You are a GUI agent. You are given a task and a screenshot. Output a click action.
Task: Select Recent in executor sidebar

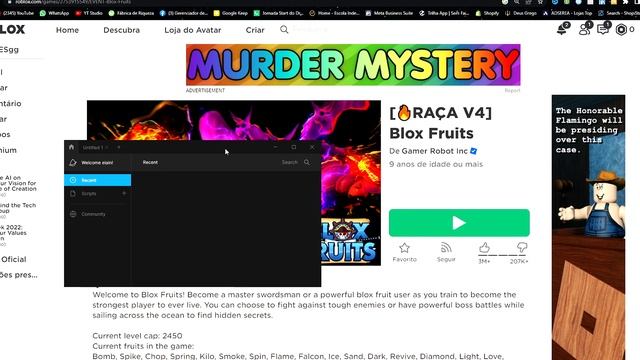(98, 180)
